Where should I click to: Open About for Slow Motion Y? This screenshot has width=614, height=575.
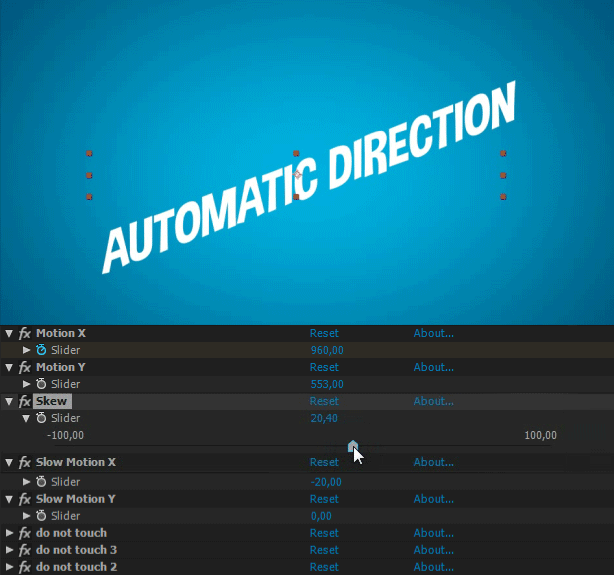[x=433, y=499]
